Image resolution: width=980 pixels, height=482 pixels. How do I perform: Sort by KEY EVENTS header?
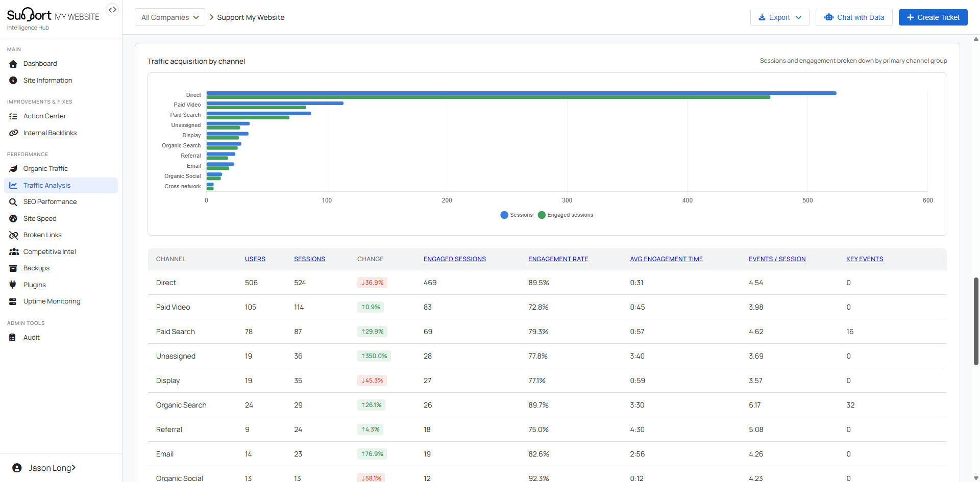865,259
